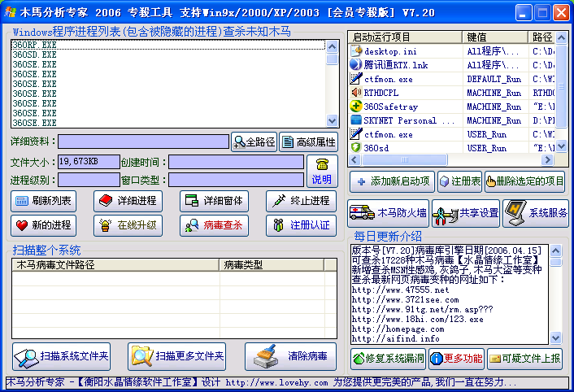Click 木马病毒文件路径 column header
Image resolution: width=574 pixels, height=392 pixels.
(x=115, y=264)
